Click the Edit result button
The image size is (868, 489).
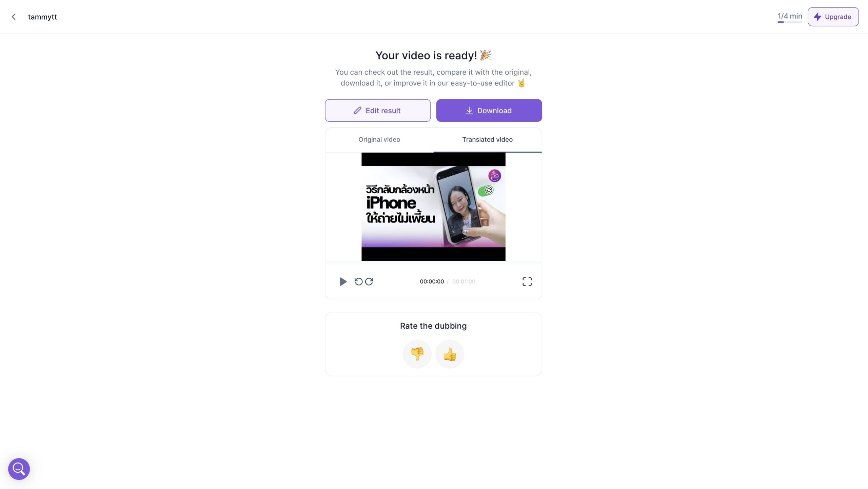coord(378,111)
